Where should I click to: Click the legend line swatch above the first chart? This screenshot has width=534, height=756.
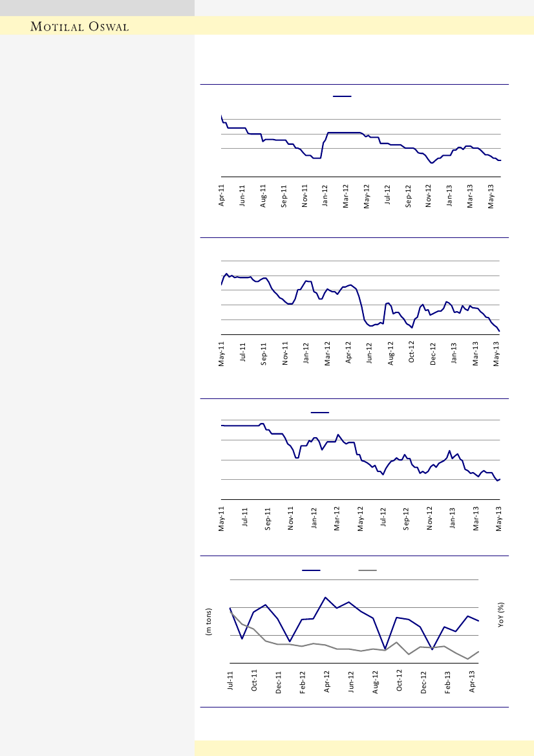(x=342, y=96)
